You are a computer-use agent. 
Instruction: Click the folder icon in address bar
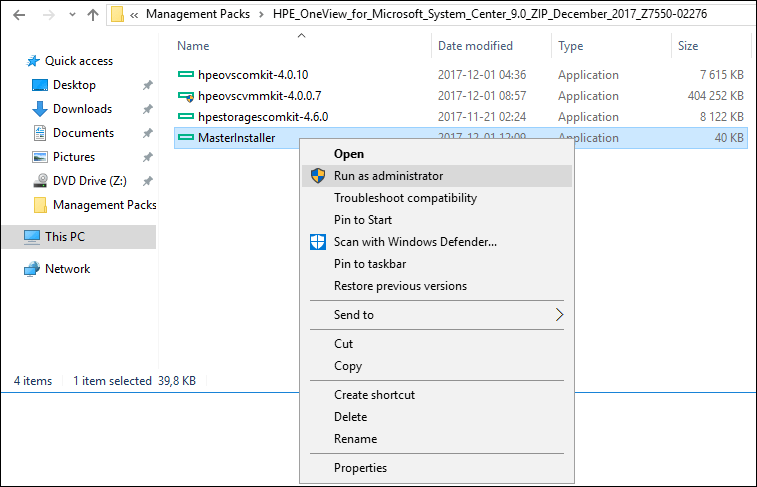[117, 14]
